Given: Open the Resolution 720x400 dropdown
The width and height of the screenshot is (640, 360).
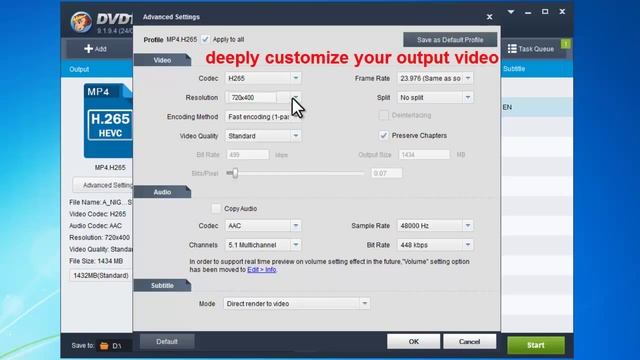Looking at the screenshot, I should click(x=263, y=98).
